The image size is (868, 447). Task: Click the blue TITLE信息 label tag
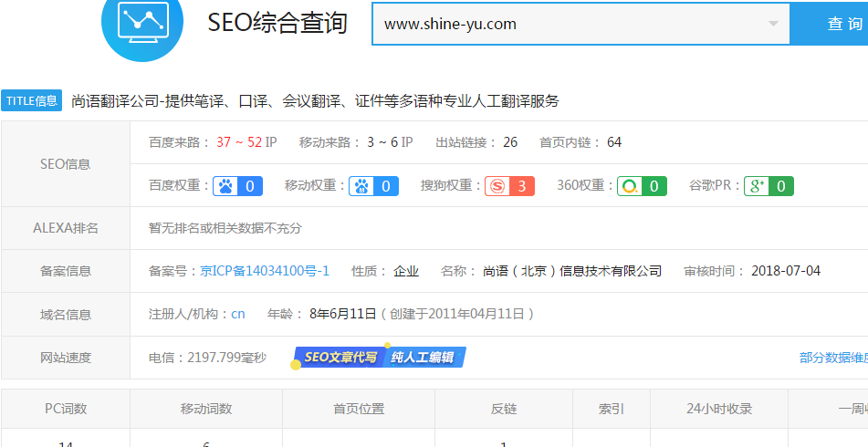(x=32, y=101)
